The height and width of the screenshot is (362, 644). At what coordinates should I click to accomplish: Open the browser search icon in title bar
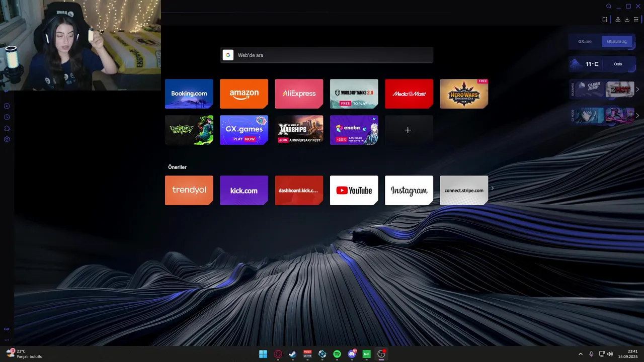click(x=609, y=7)
